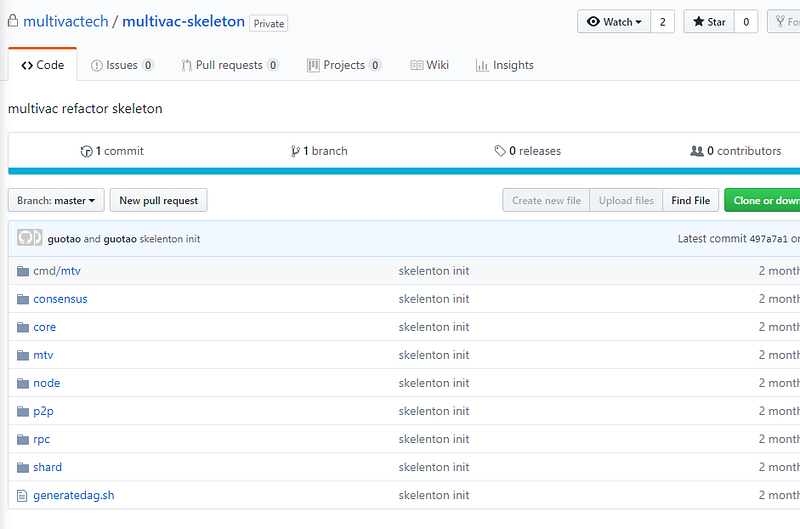The height and width of the screenshot is (529, 800).
Task: Open the multivactech organization link
Action: (66, 21)
